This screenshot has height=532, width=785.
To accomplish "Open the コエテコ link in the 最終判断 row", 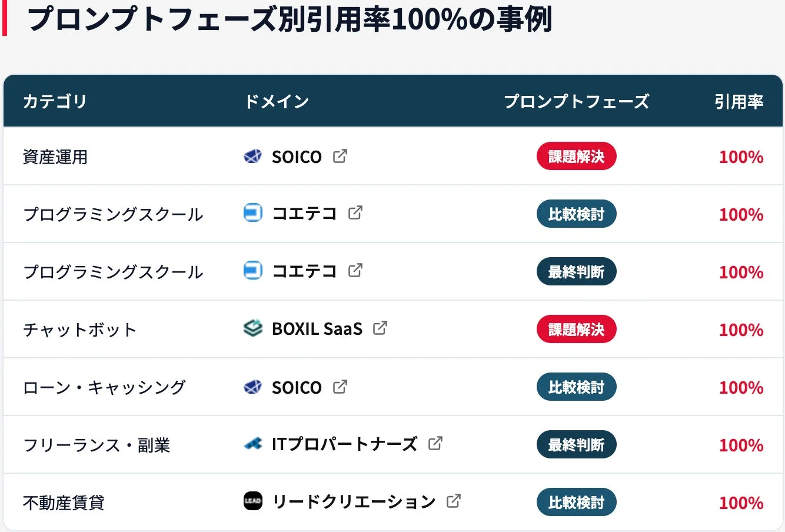I will pyautogui.click(x=304, y=271).
